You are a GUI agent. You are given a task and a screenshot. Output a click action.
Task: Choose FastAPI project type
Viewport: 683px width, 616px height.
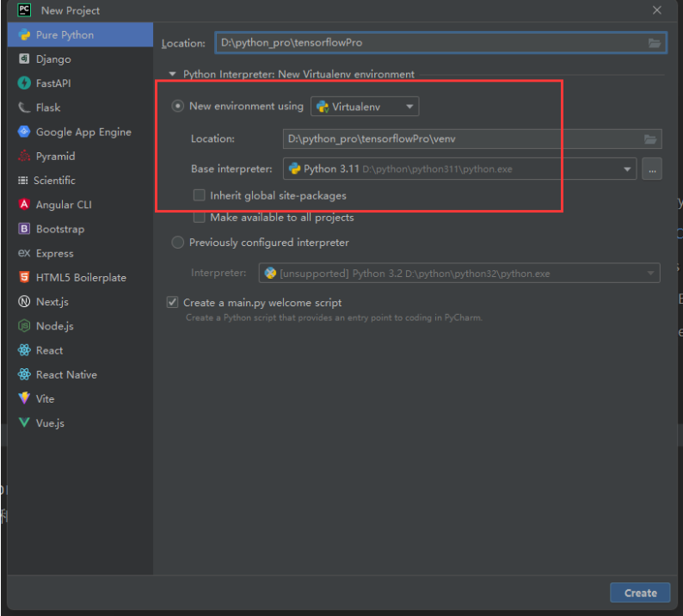click(x=80, y=83)
